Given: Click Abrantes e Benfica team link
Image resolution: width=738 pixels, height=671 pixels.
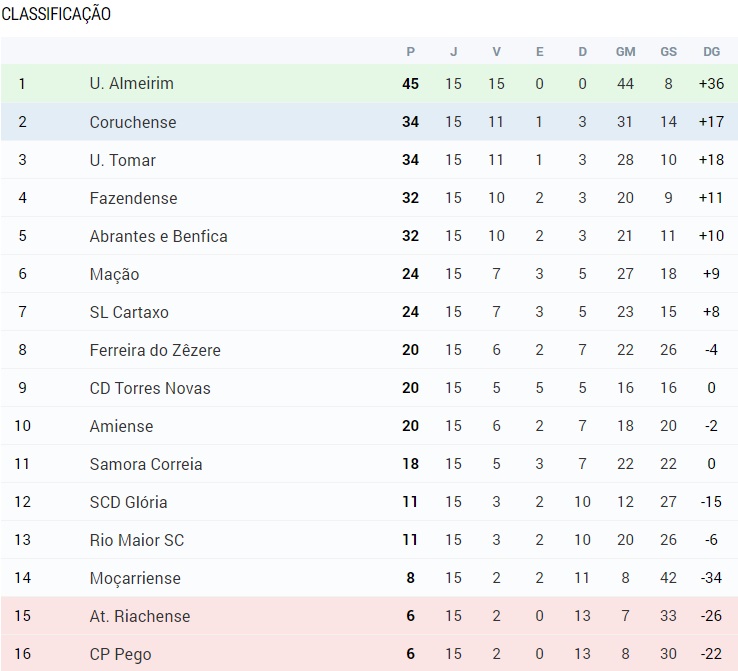Looking at the screenshot, I should point(158,236).
